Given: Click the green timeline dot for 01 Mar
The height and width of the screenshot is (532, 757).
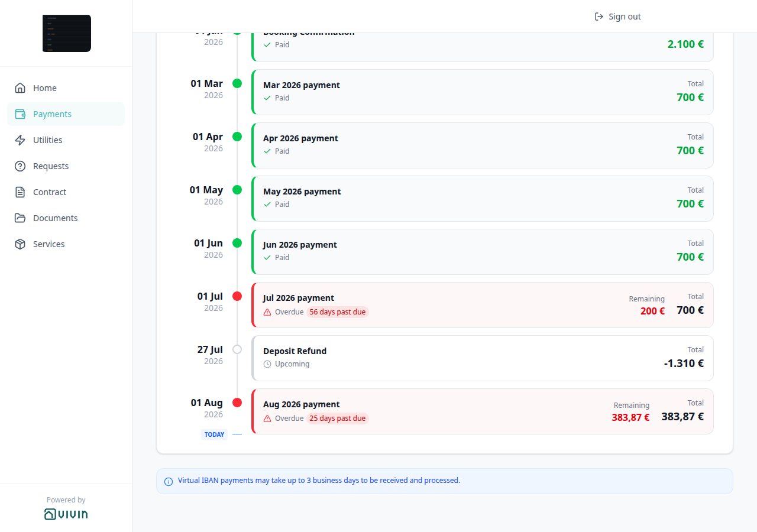Looking at the screenshot, I should click(237, 83).
